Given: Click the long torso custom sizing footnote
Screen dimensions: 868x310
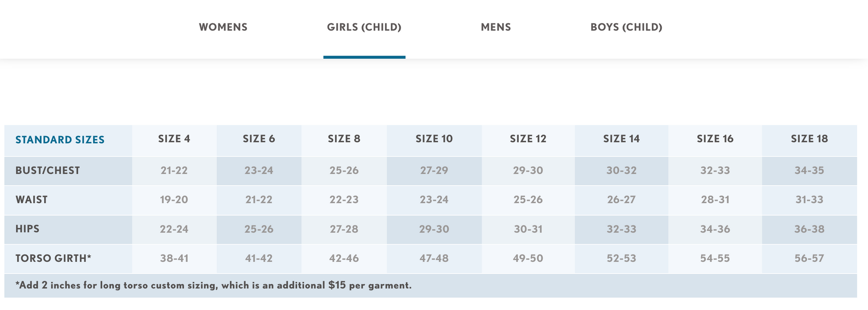Looking at the screenshot, I should (x=214, y=286).
